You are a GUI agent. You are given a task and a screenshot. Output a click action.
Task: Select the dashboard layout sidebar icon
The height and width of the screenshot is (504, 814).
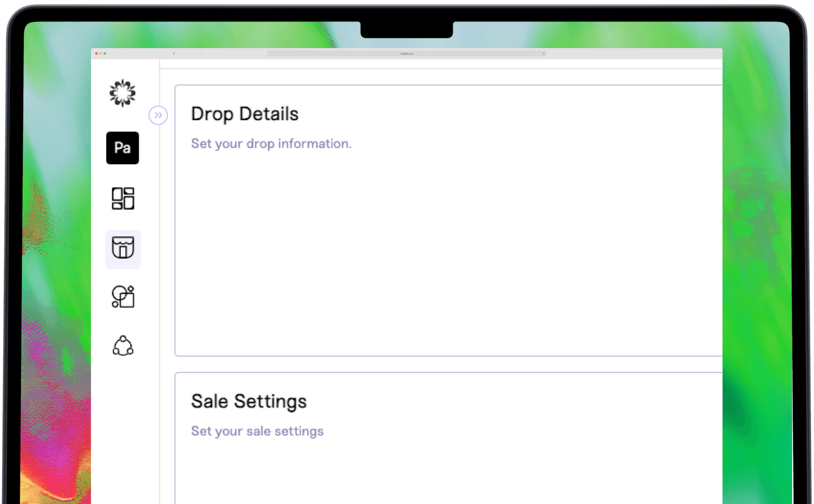pyautogui.click(x=123, y=199)
